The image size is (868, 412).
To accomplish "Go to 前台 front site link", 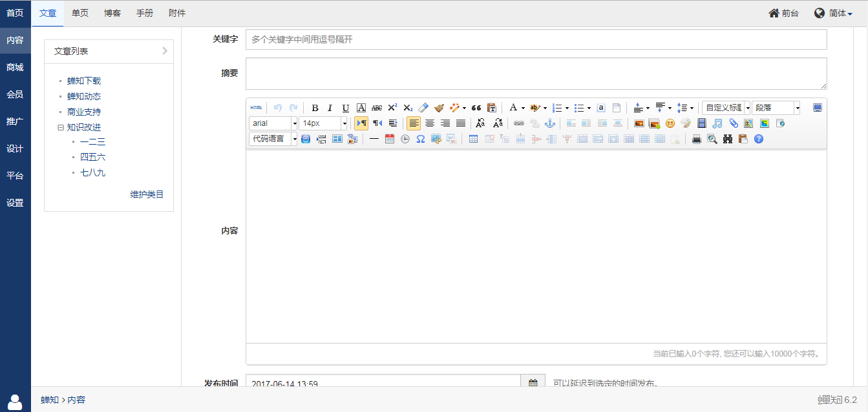I will (x=783, y=13).
